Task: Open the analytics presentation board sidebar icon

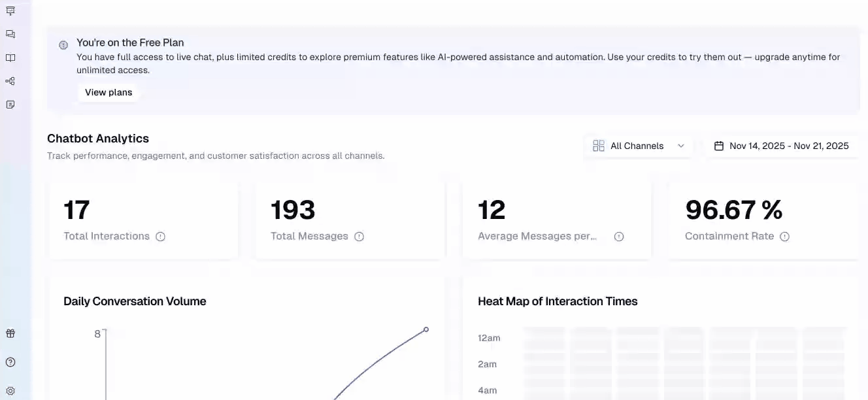Action: 10,10
